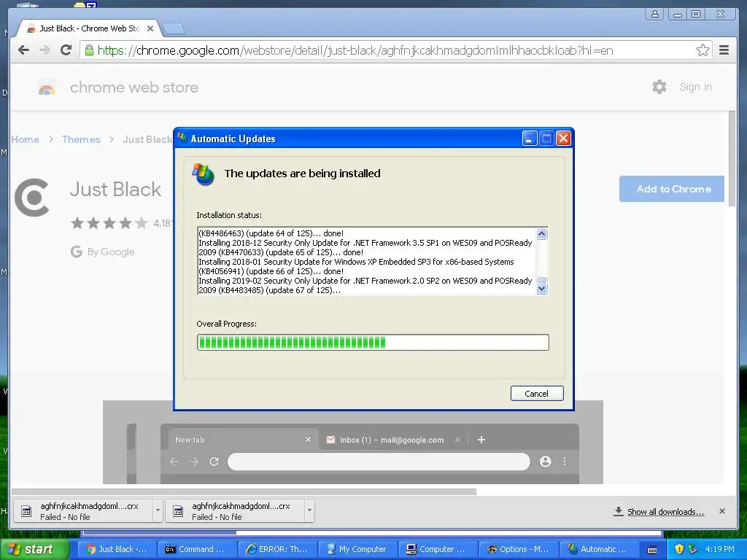
Task: Click Show all downloads link
Action: click(665, 512)
